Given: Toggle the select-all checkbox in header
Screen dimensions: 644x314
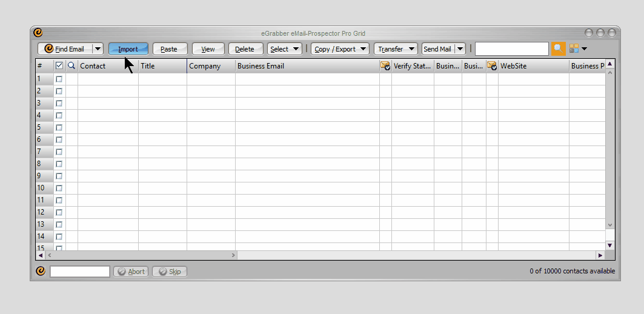Looking at the screenshot, I should pos(59,65).
